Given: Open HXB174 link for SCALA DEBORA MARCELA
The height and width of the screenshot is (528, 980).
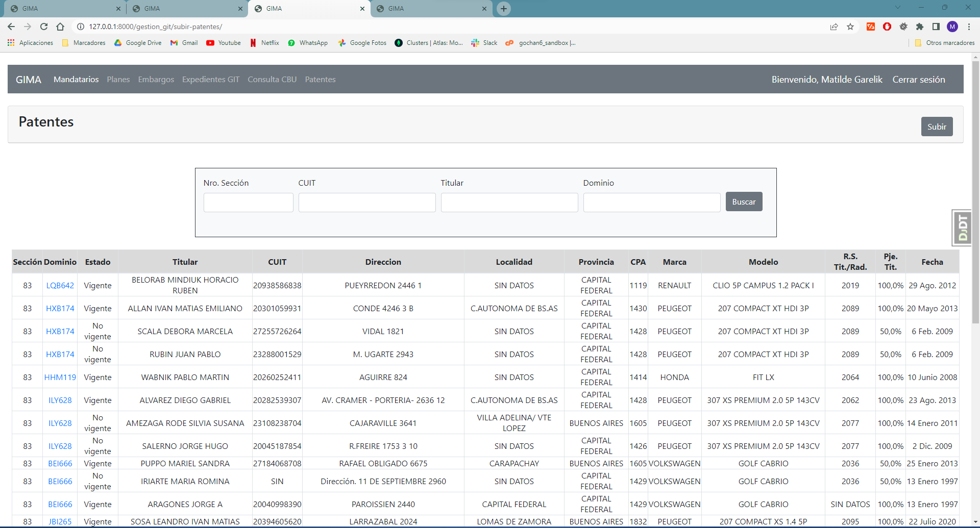Looking at the screenshot, I should pyautogui.click(x=60, y=332).
